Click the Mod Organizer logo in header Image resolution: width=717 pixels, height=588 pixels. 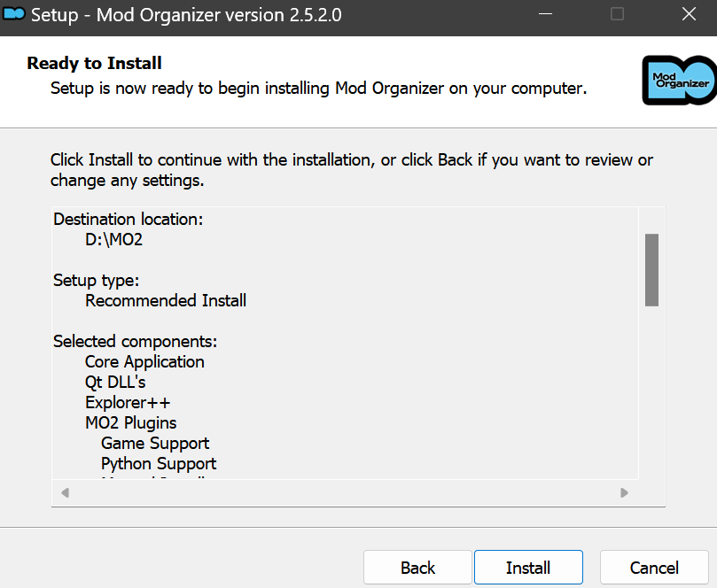pyautogui.click(x=680, y=81)
